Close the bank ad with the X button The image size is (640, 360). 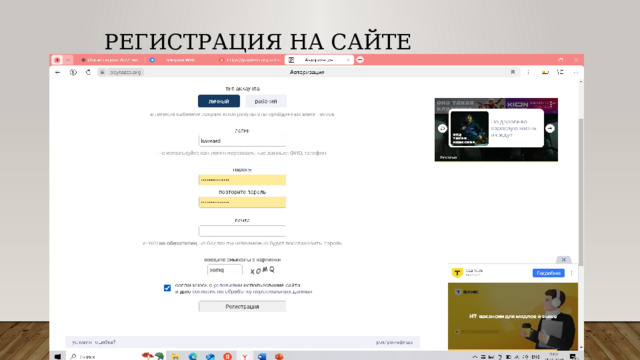564,260
